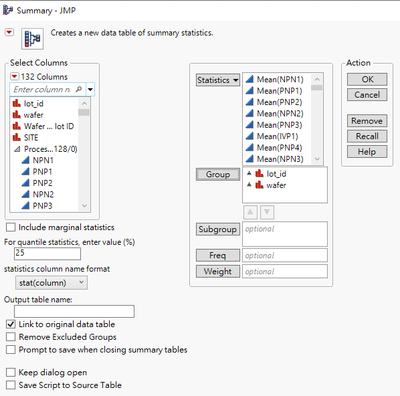Click the statistics list scrollbar down arrow
The width and height of the screenshot is (400, 396).
tap(317, 159)
